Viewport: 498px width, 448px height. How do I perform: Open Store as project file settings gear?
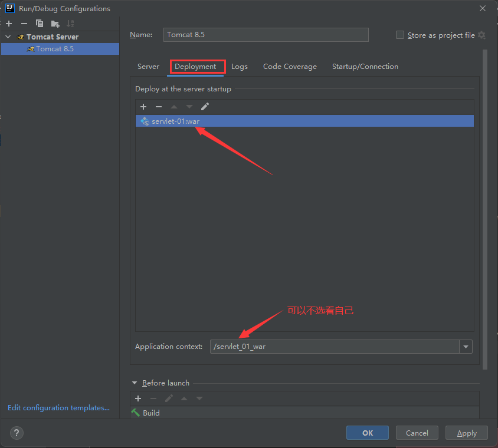coord(482,35)
